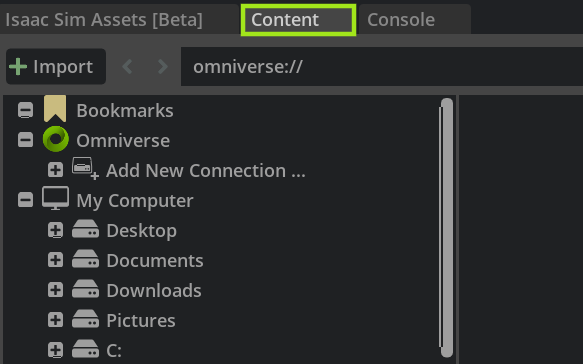Viewport: 583px width, 364px height.
Task: Click the Desktop drive icon
Action: coord(86,229)
